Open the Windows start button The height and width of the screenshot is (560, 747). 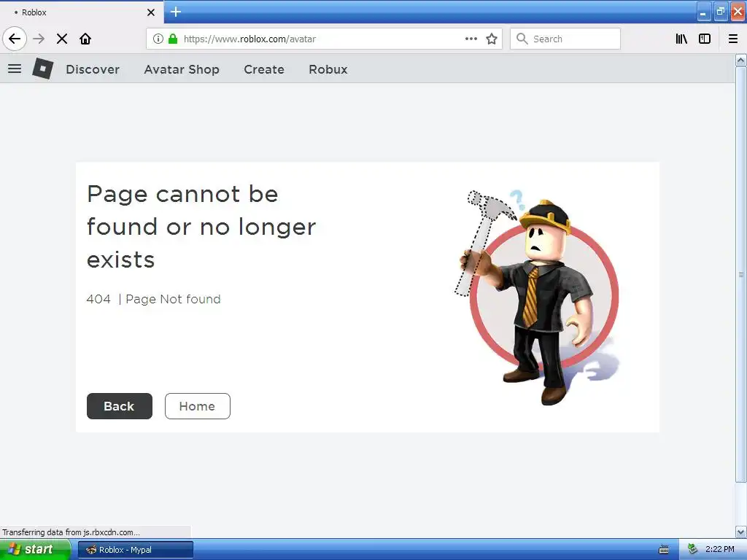point(35,550)
